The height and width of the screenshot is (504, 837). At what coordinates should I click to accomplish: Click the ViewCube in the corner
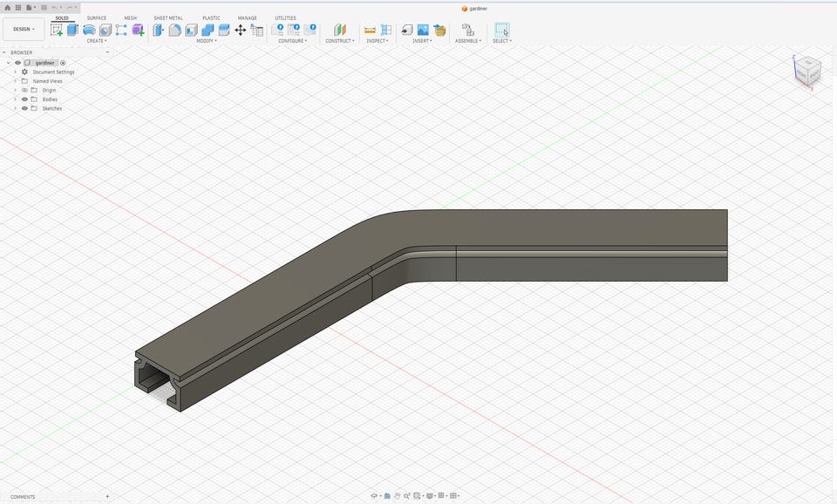click(x=806, y=71)
